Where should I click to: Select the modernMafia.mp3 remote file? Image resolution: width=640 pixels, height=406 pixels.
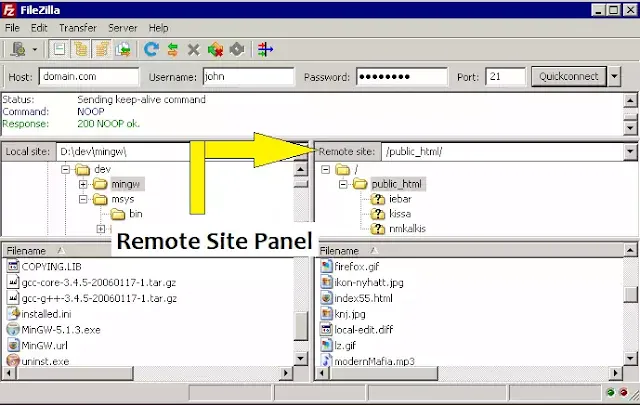pos(374,361)
